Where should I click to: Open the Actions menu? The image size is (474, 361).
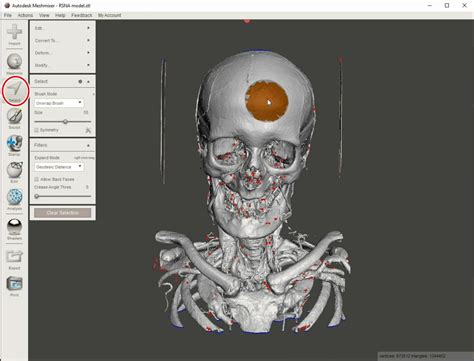[x=25, y=15]
